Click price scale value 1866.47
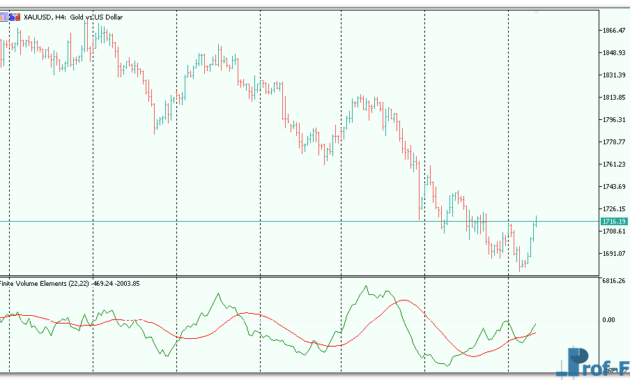 coord(614,31)
